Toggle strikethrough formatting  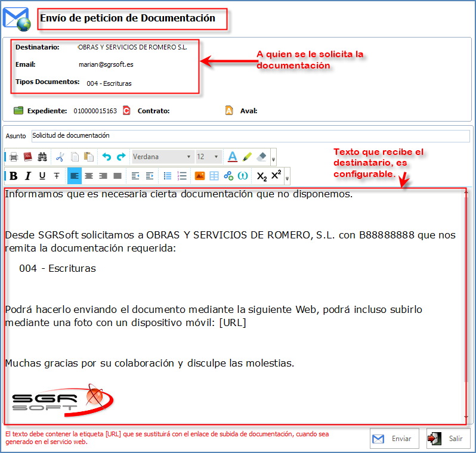click(x=57, y=176)
